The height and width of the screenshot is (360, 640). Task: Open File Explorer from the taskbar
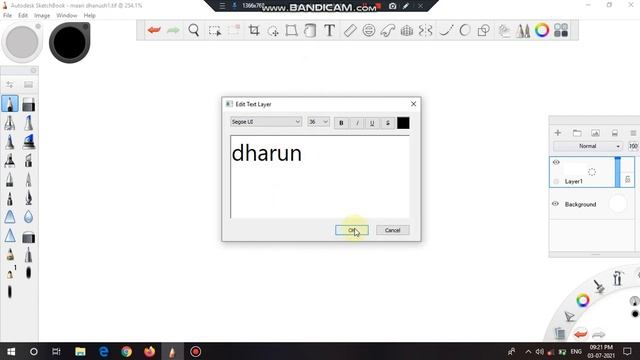(80, 351)
